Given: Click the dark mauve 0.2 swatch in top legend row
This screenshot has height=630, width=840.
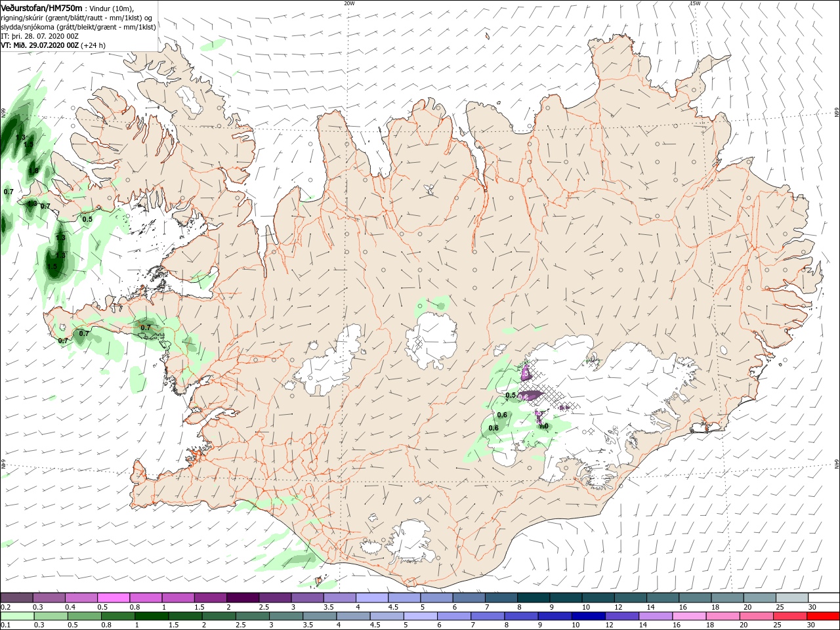Looking at the screenshot, I should 16,598.
